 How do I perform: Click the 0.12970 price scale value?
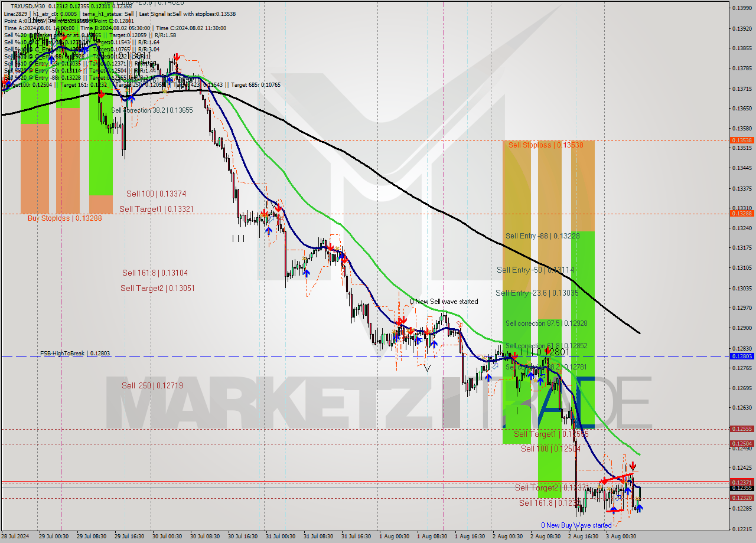click(x=741, y=308)
